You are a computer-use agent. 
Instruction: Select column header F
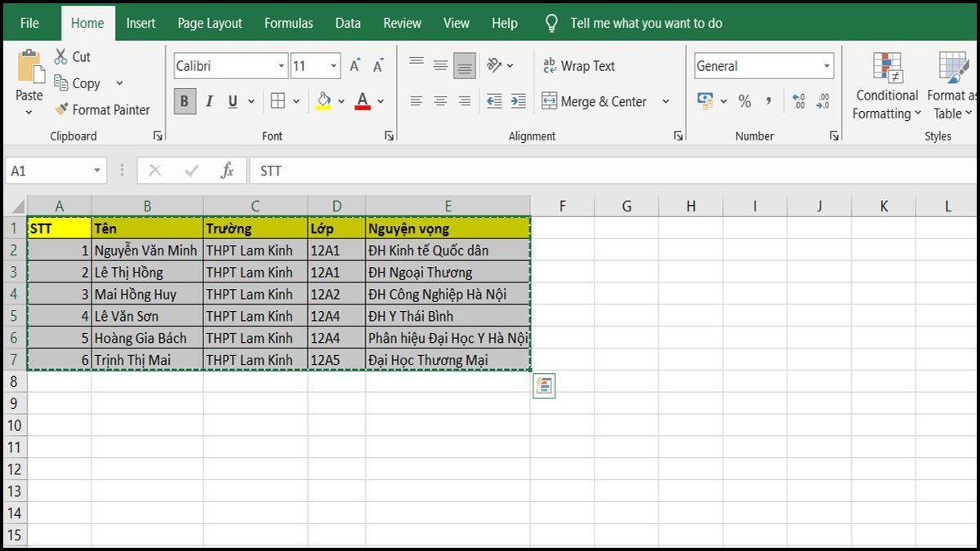pyautogui.click(x=562, y=207)
